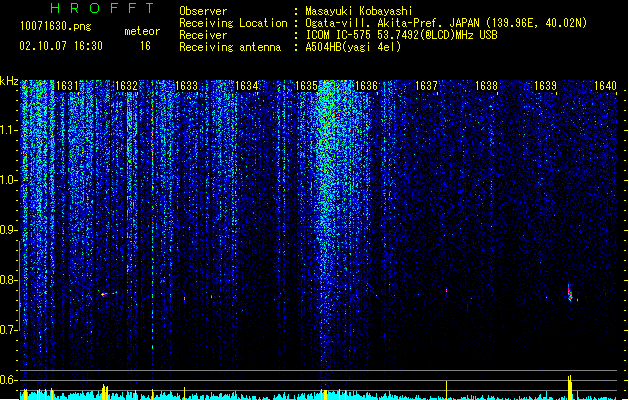The image size is (629, 400).
Task: Click the 1632 time marker
Action: click(126, 86)
